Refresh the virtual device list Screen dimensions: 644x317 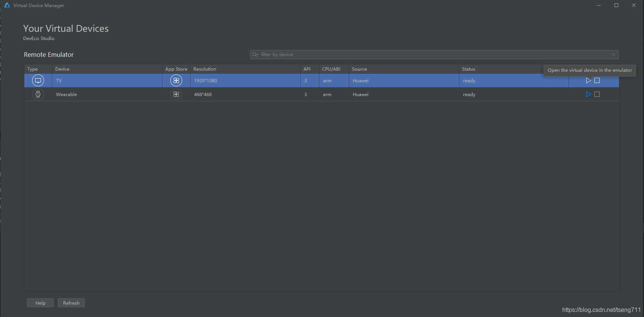click(x=71, y=303)
